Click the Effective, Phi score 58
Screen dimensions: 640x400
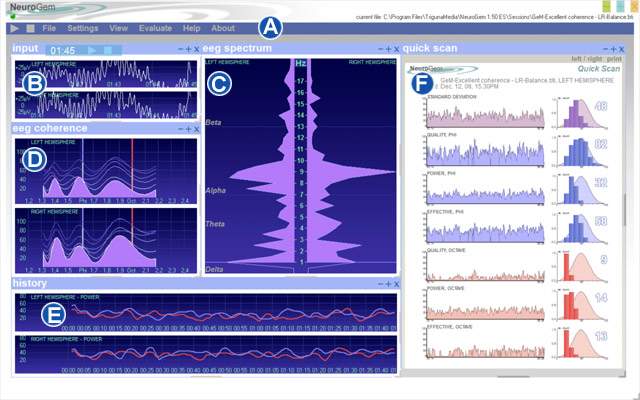pos(601,222)
